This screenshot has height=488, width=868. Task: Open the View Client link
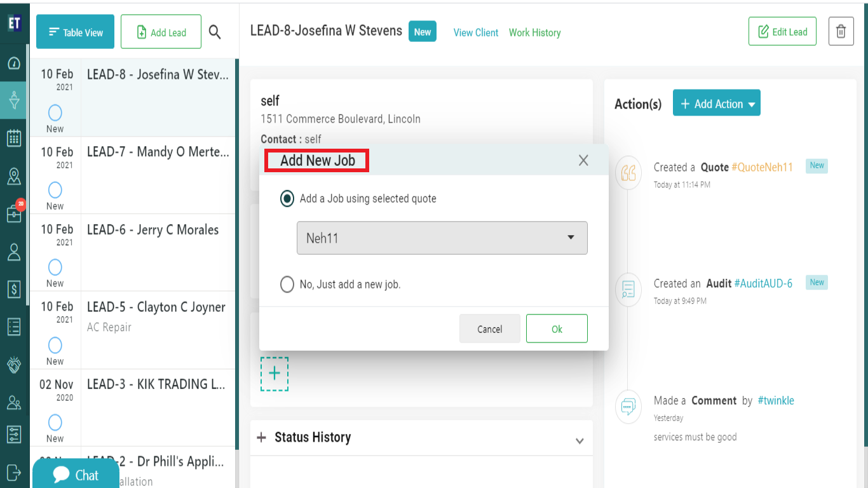pos(476,32)
